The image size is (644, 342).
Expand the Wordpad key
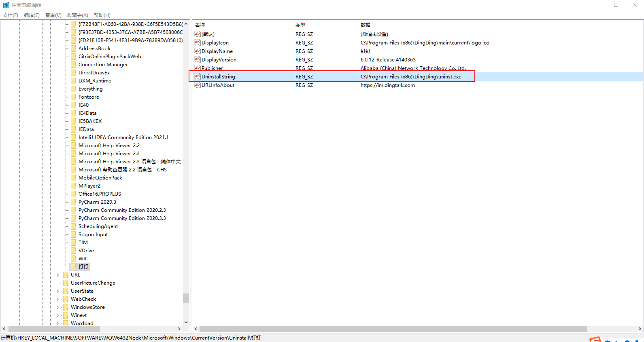57,323
